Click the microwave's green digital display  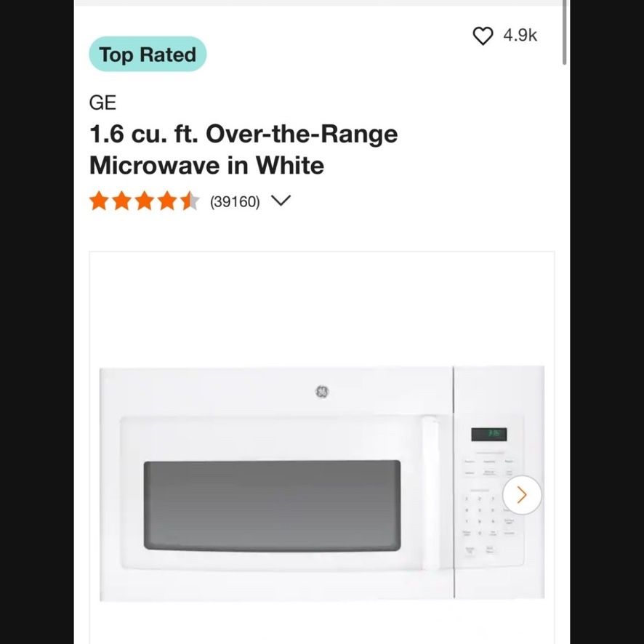[488, 434]
